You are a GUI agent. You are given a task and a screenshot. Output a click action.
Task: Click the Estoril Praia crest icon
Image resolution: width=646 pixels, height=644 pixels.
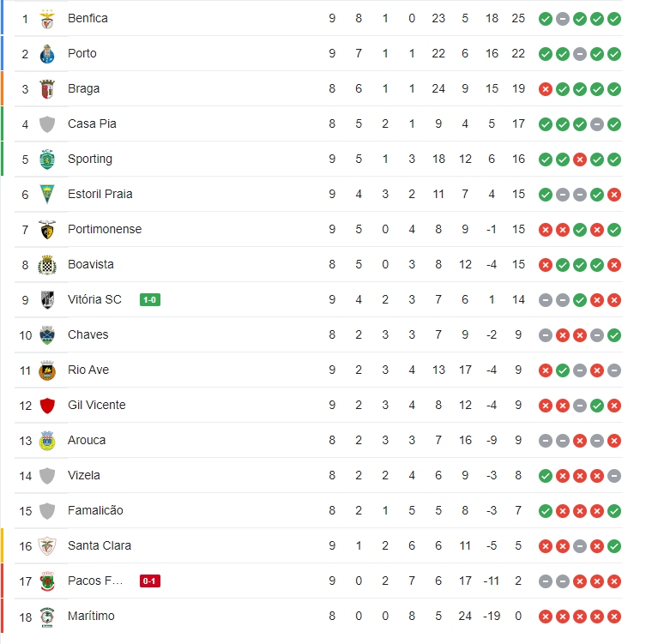click(47, 194)
